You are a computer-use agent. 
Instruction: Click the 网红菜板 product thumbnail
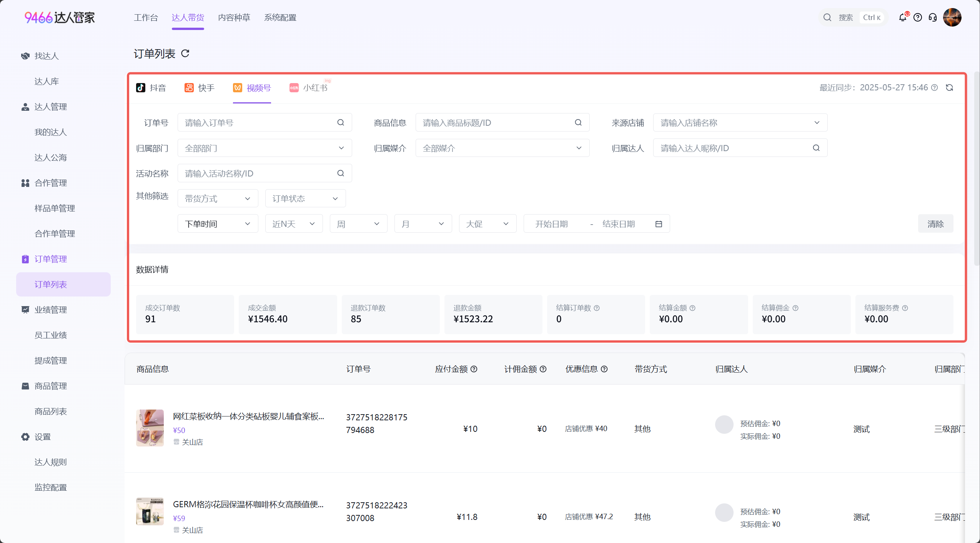pos(150,428)
